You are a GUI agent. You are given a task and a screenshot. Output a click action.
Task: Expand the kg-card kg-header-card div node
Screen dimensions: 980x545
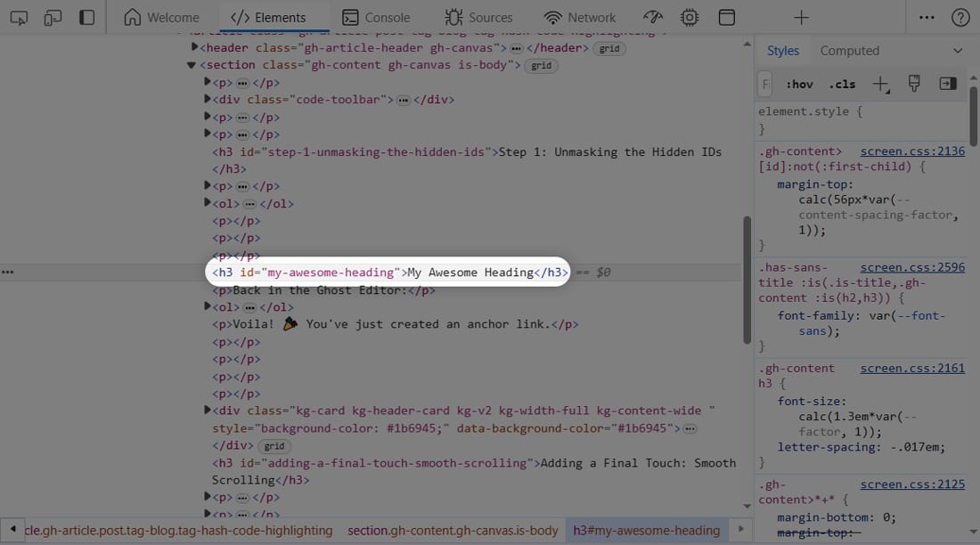207,410
